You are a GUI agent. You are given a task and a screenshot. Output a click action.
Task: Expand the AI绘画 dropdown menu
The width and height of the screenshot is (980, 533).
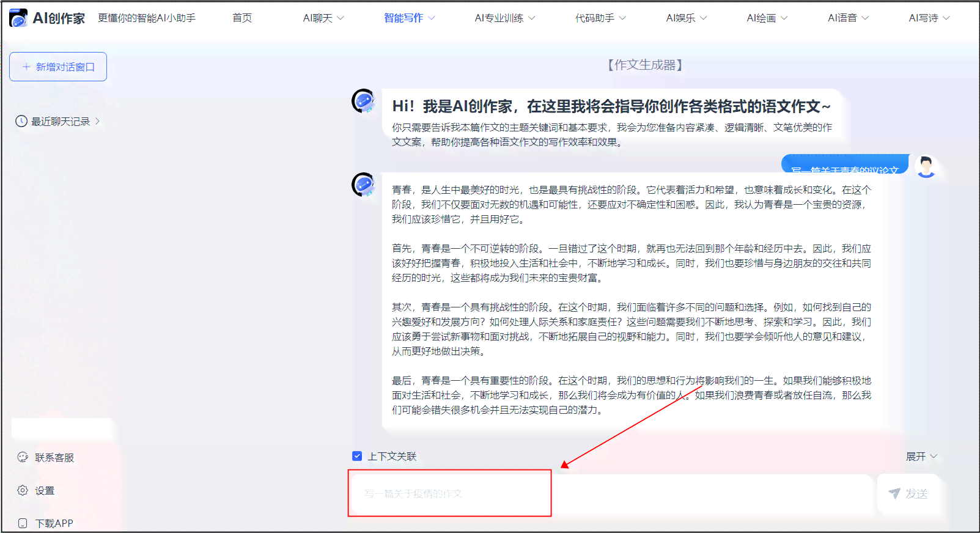click(x=767, y=18)
